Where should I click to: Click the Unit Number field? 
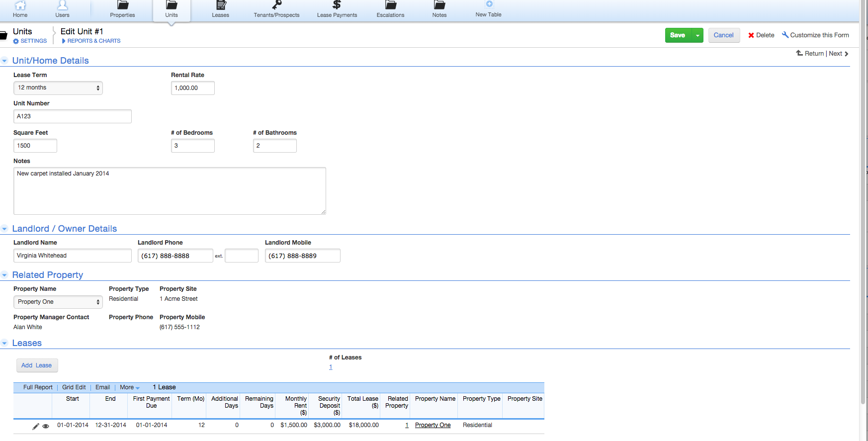tap(73, 116)
